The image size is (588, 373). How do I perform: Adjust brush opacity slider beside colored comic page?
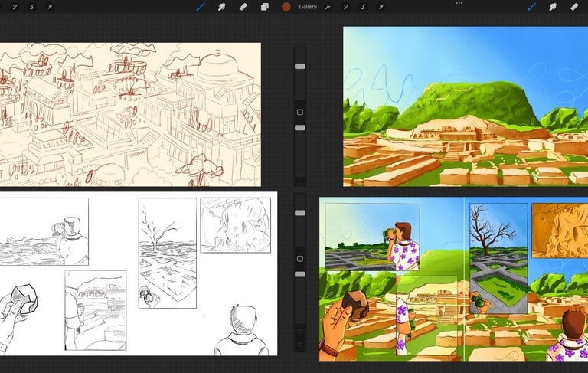(x=300, y=275)
